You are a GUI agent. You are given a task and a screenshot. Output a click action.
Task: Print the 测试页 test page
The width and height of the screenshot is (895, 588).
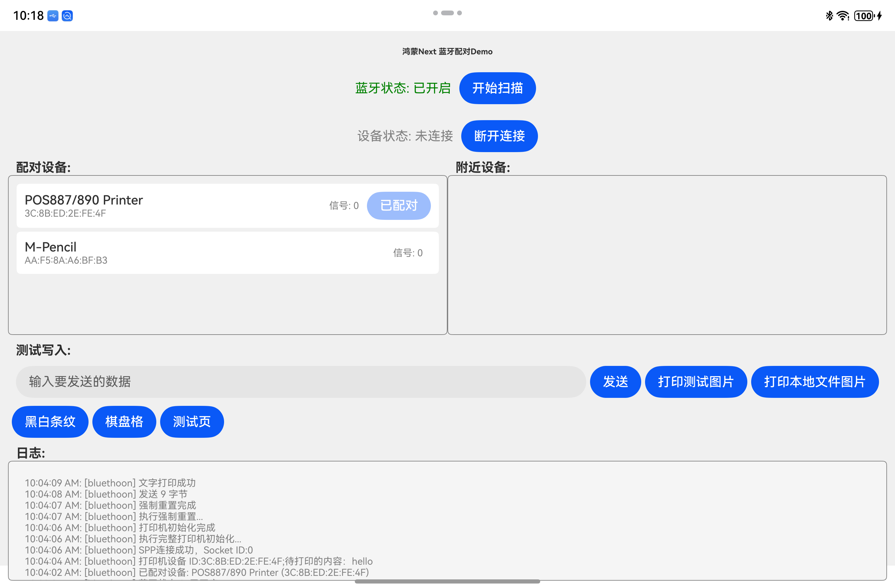point(192,422)
